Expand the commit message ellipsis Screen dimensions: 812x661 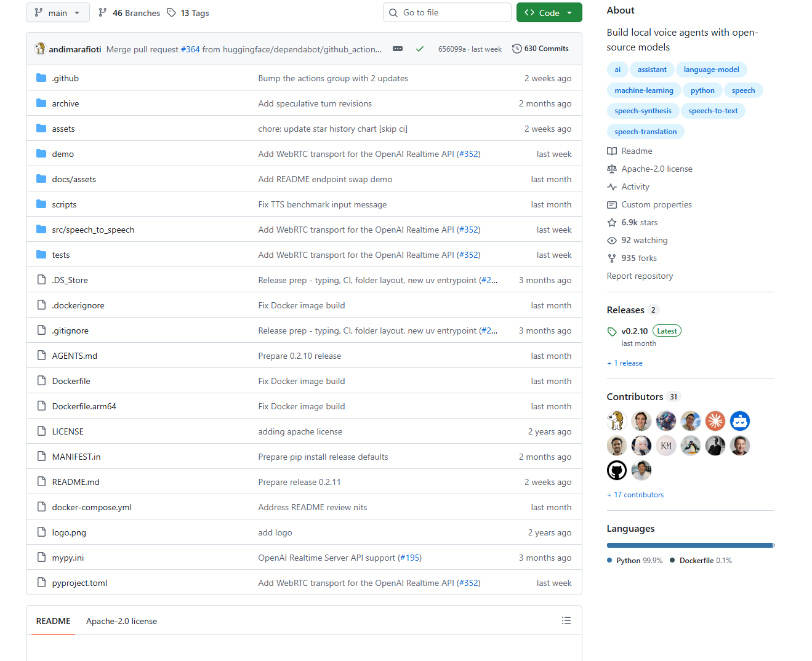coord(398,49)
